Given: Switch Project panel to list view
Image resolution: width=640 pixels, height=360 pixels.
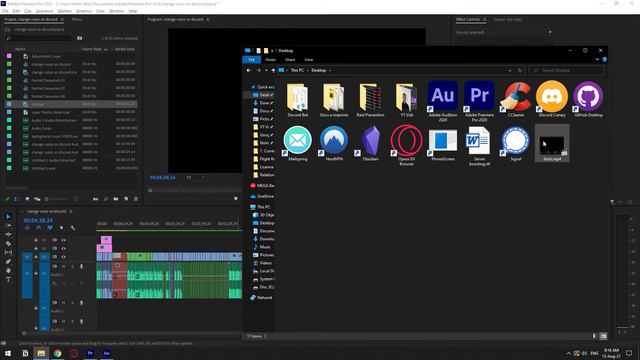Looking at the screenshot, I should 17,199.
